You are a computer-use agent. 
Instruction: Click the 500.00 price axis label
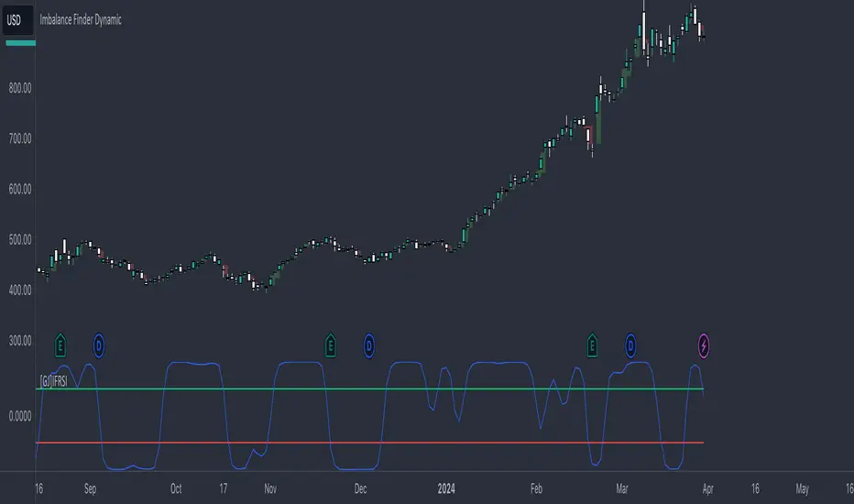click(x=20, y=240)
